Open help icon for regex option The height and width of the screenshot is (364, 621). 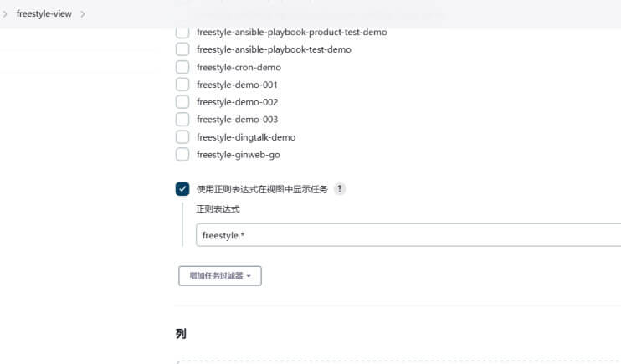point(340,189)
